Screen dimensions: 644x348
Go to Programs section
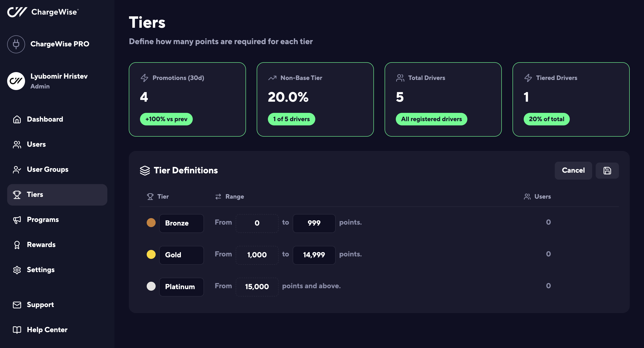[x=43, y=219]
